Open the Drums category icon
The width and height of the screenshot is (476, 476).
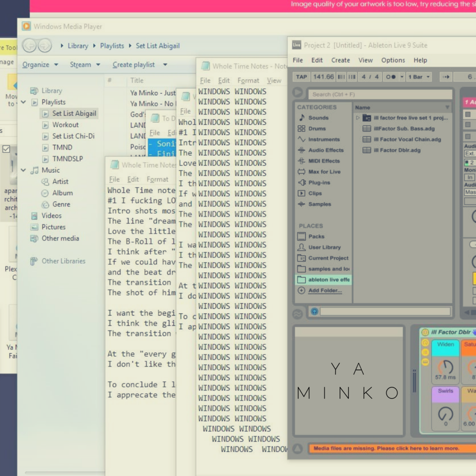point(301,129)
